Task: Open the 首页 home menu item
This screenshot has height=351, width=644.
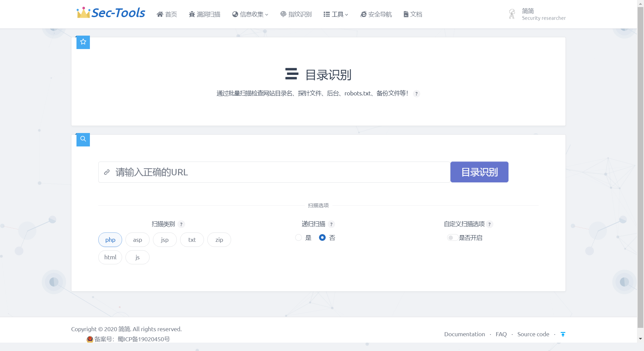Action: pyautogui.click(x=167, y=14)
